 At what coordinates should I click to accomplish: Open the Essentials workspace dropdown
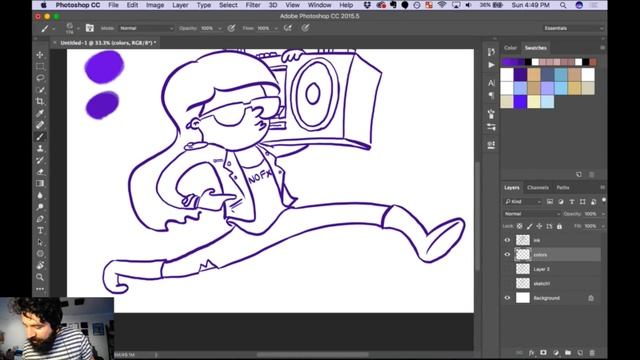[573, 28]
